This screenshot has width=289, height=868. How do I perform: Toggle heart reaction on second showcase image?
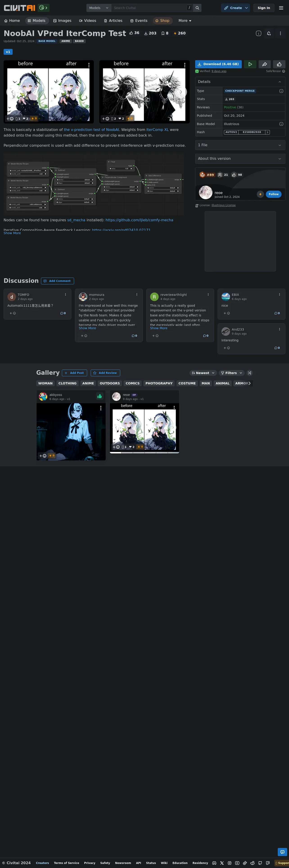(x=121, y=119)
